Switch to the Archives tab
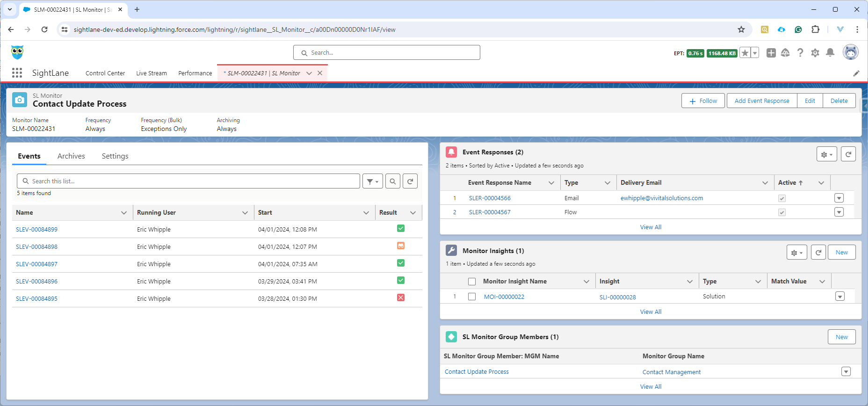Viewport: 868px width, 406px height. (71, 156)
